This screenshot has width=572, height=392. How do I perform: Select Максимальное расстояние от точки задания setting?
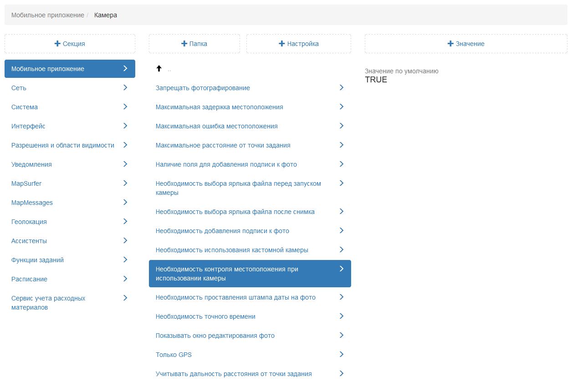[250, 145]
